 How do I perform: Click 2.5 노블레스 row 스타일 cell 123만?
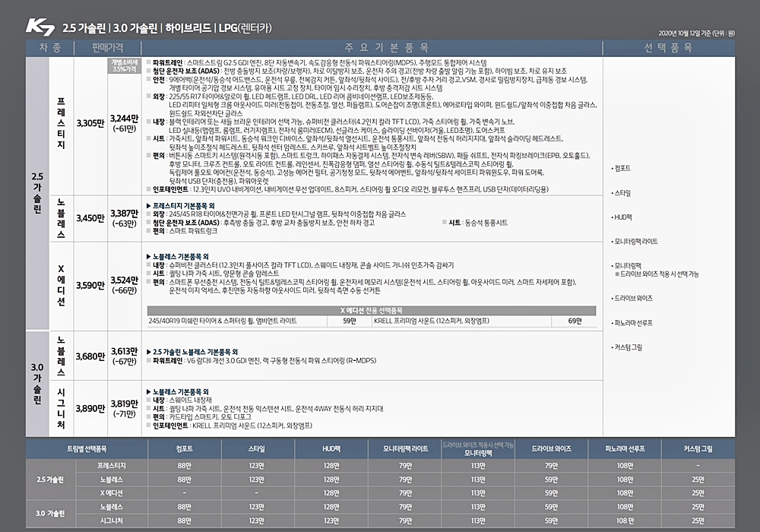(257, 480)
